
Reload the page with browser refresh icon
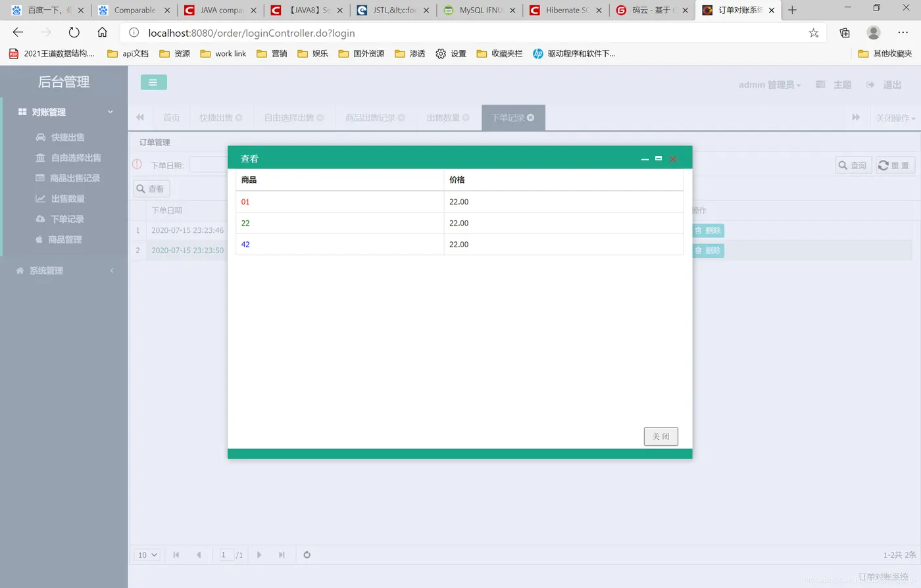tap(74, 32)
